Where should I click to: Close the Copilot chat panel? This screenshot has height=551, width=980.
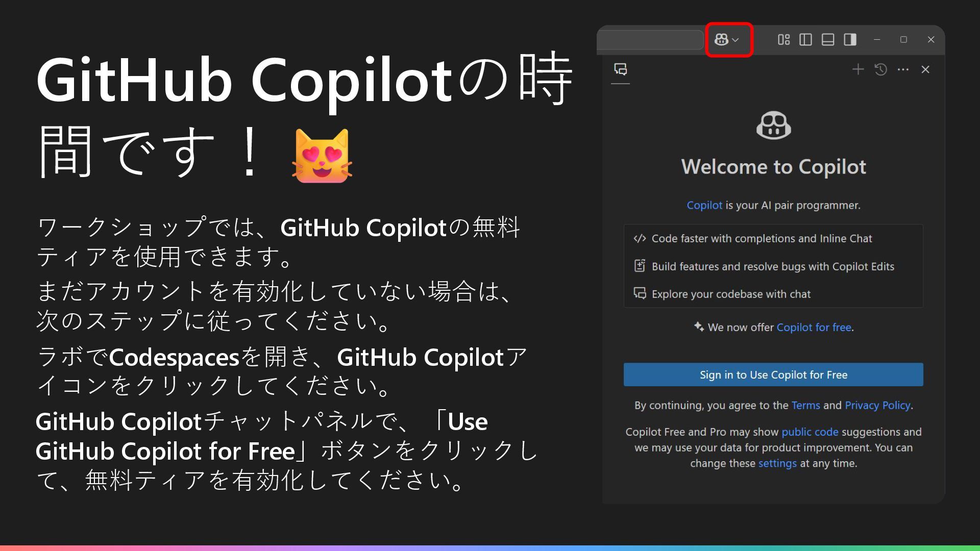point(925,69)
